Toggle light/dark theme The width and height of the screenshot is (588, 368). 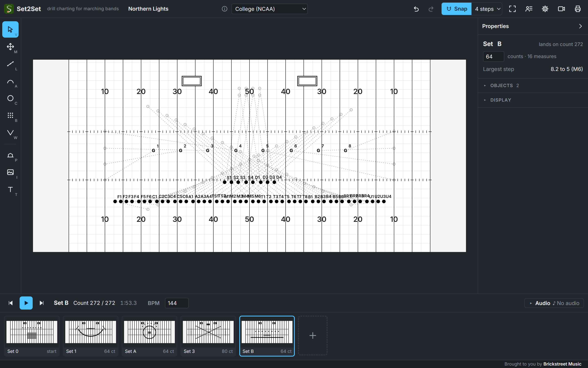pos(545,9)
